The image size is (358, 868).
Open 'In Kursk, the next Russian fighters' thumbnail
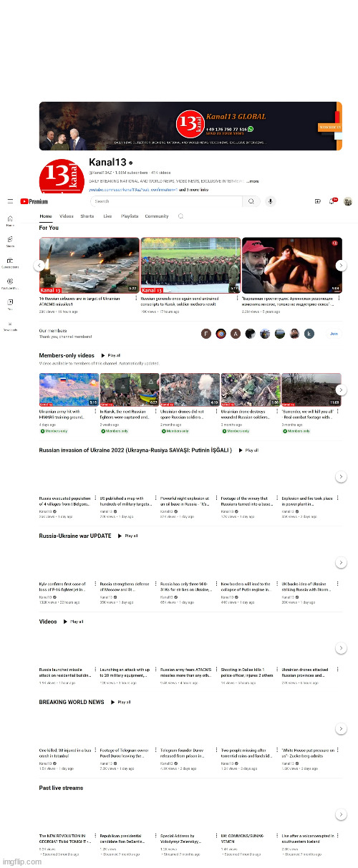130,390
